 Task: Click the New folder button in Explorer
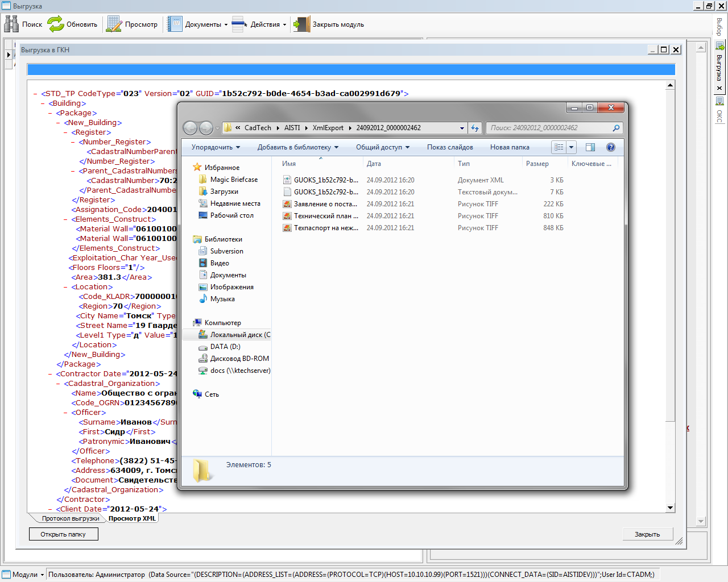510,147
